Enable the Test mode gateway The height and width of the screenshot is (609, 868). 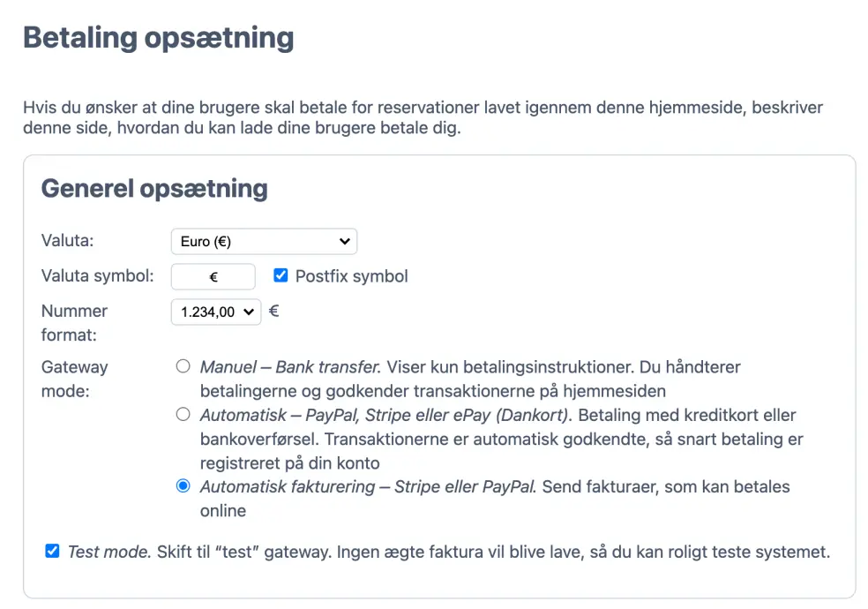(52, 551)
